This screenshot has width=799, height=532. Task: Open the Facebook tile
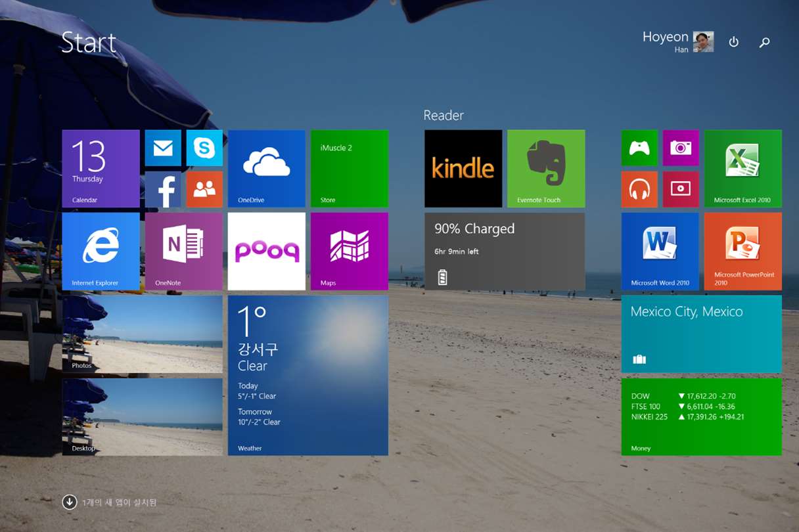coord(163,189)
